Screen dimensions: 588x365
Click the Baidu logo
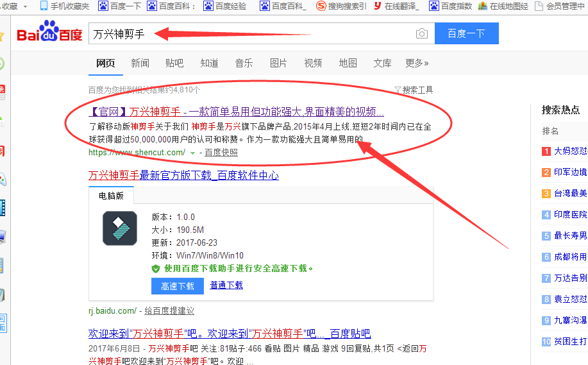pos(49,31)
